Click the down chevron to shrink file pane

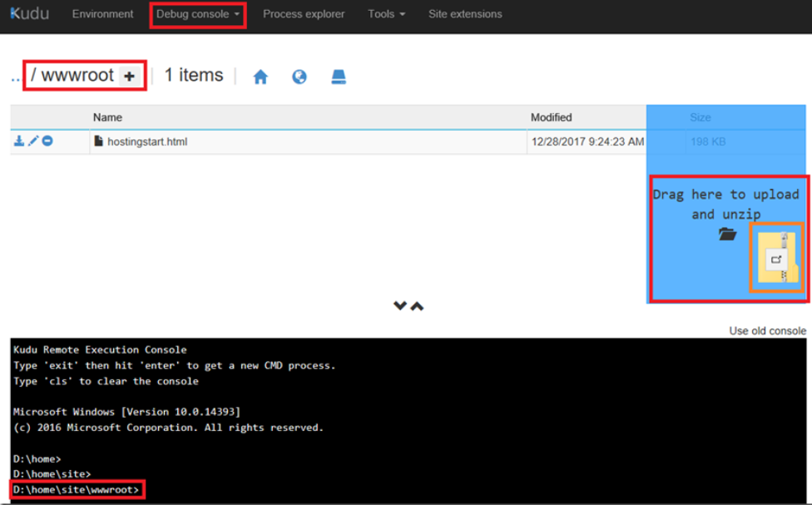[400, 305]
